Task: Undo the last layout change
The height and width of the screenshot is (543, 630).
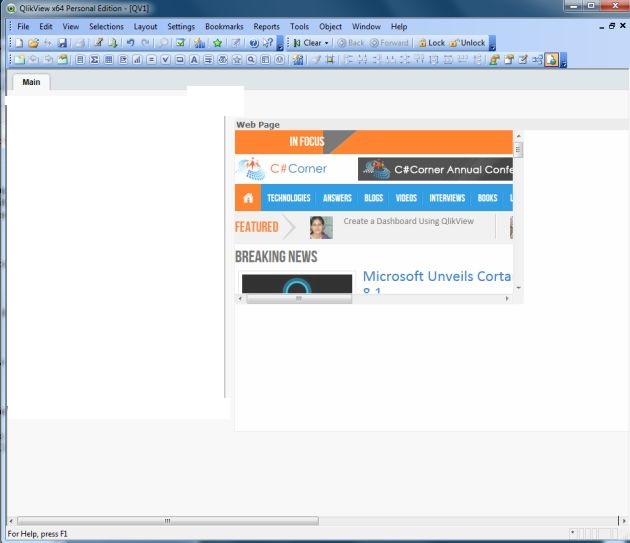Action: [x=130, y=43]
